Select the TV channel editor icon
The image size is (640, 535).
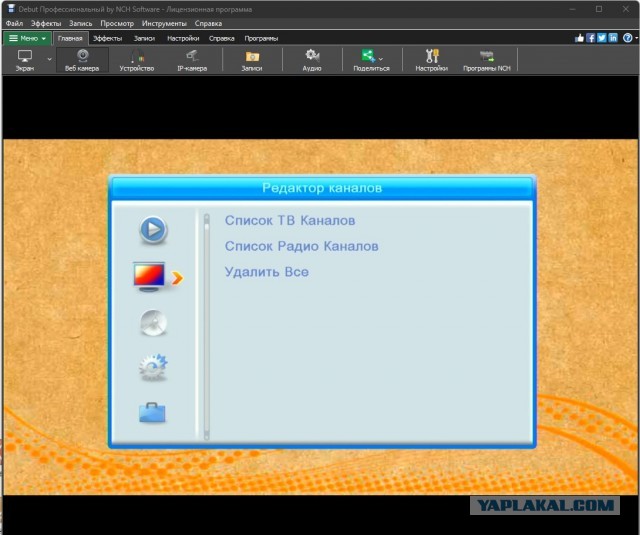pyautogui.click(x=149, y=277)
